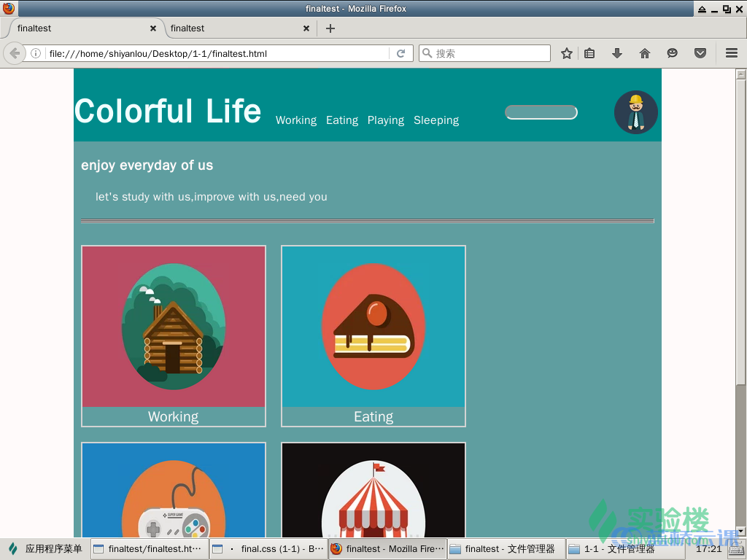Image resolution: width=747 pixels, height=560 pixels.
Task: Open the downloads arrow icon
Action: pos(616,53)
